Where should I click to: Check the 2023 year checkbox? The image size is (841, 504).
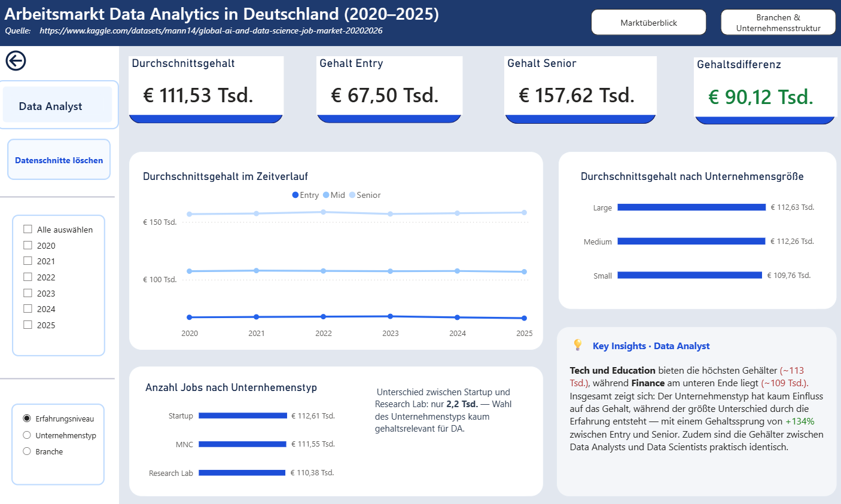pos(27,293)
